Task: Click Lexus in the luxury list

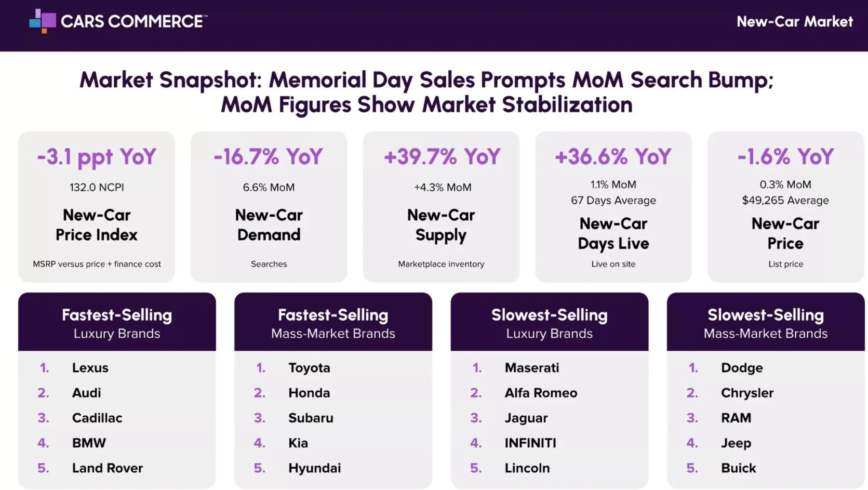Action: [90, 368]
